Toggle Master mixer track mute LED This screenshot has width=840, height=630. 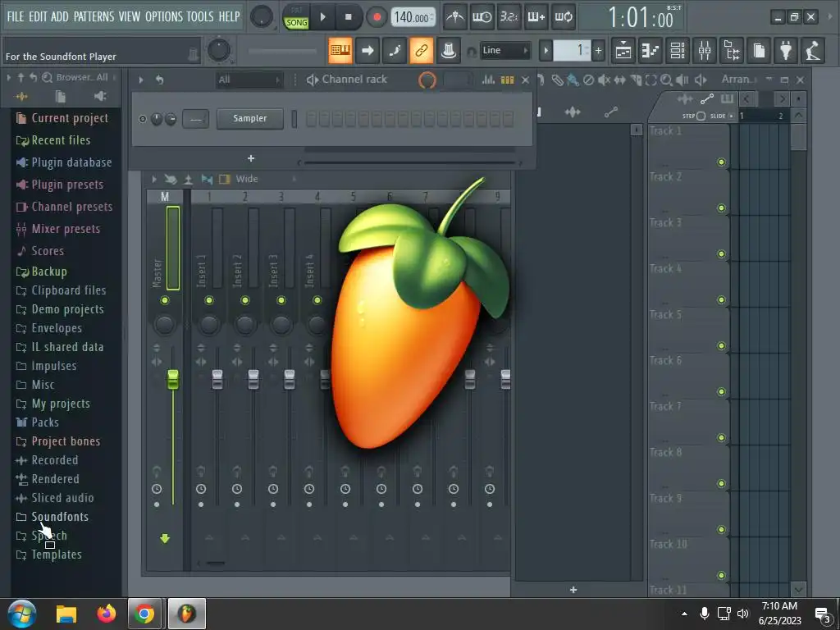coord(164,300)
